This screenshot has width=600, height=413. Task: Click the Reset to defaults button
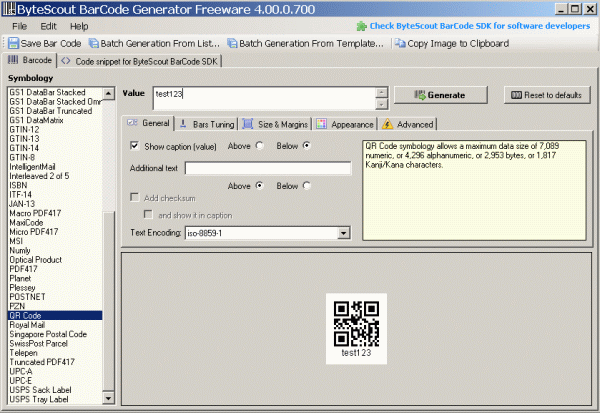click(x=547, y=95)
